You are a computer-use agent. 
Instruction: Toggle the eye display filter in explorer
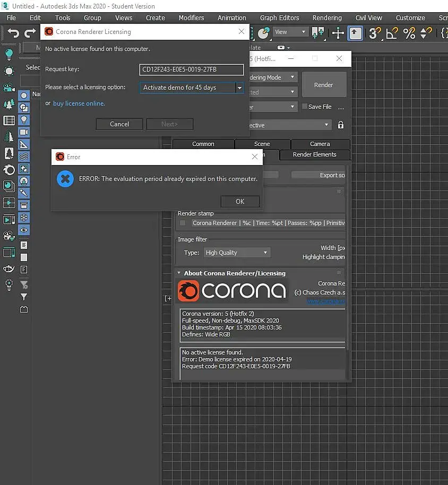[x=24, y=230]
